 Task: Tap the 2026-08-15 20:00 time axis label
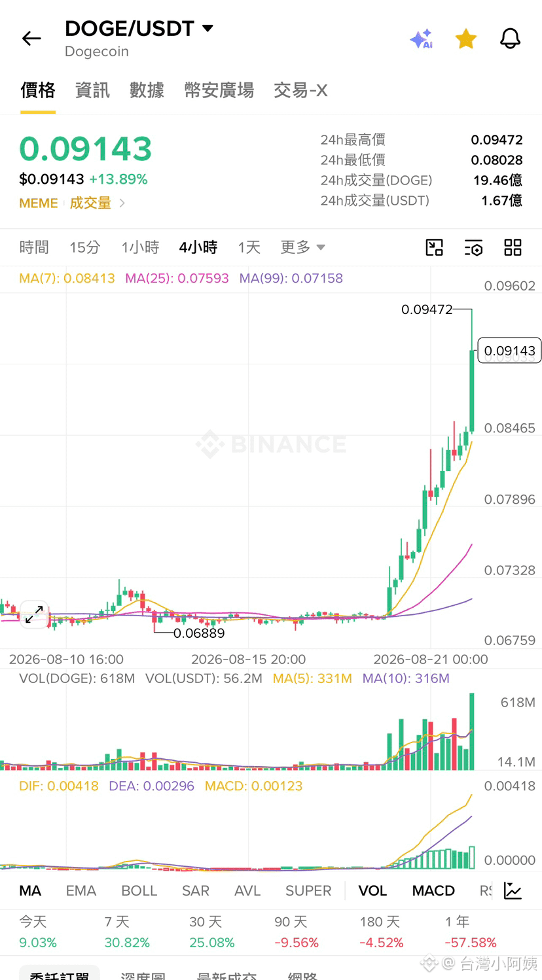pos(248,659)
